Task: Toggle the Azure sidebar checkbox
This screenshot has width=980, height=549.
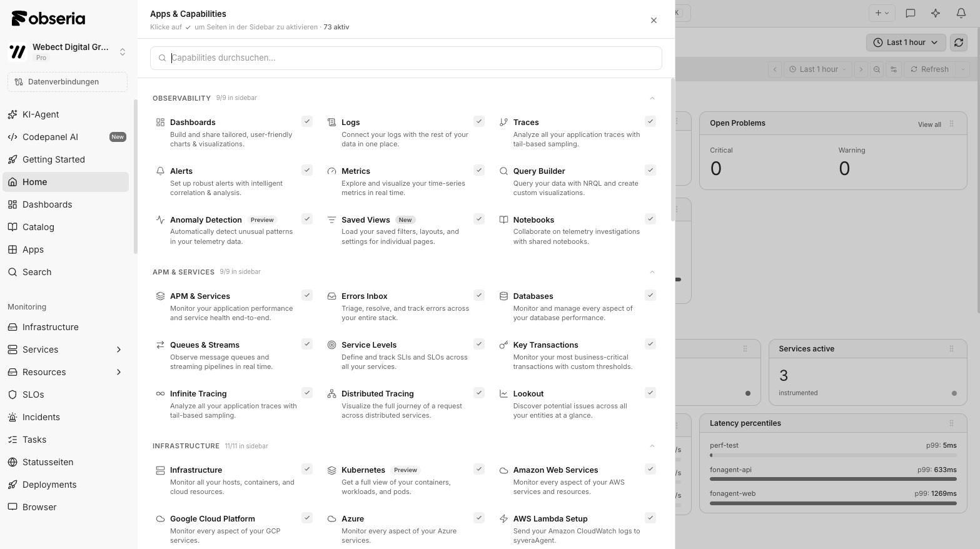Action: point(479,518)
